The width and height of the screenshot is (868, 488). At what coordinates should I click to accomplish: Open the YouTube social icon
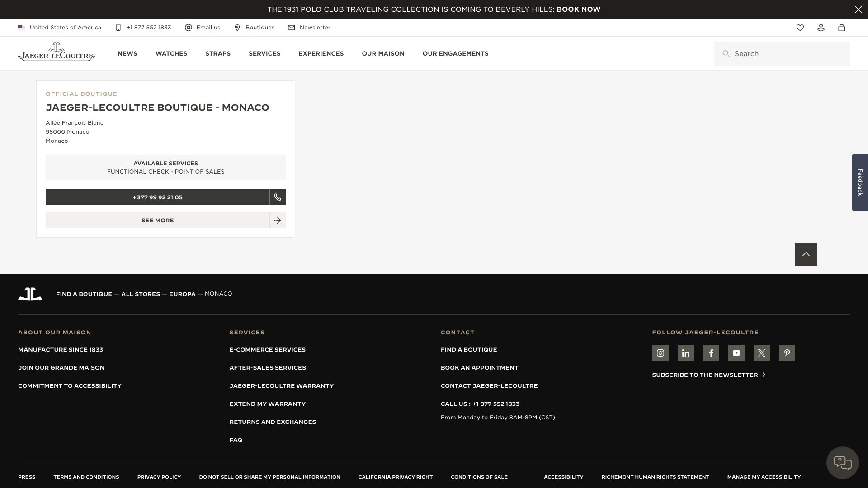click(x=736, y=353)
